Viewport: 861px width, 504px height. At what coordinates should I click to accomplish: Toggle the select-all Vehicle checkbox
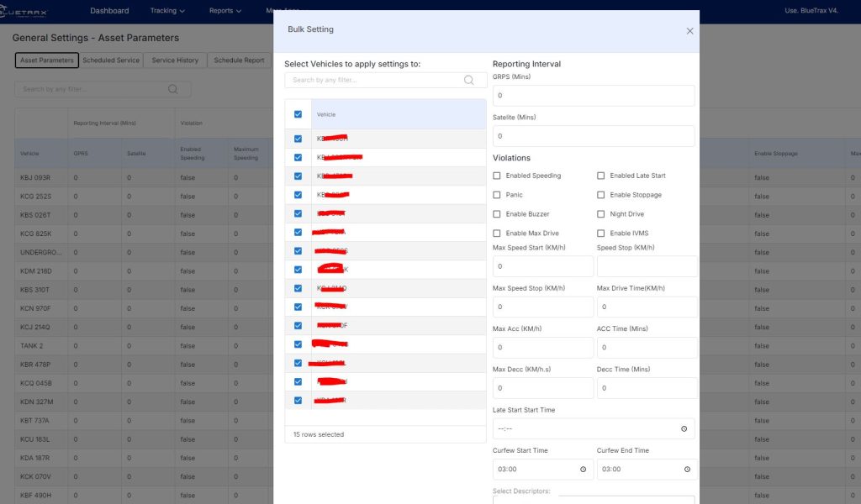[298, 114]
